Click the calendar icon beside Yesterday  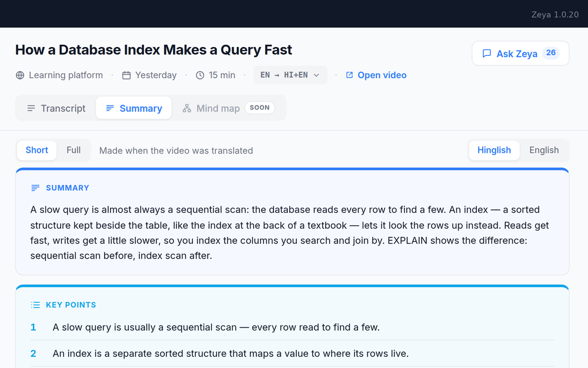coord(126,75)
